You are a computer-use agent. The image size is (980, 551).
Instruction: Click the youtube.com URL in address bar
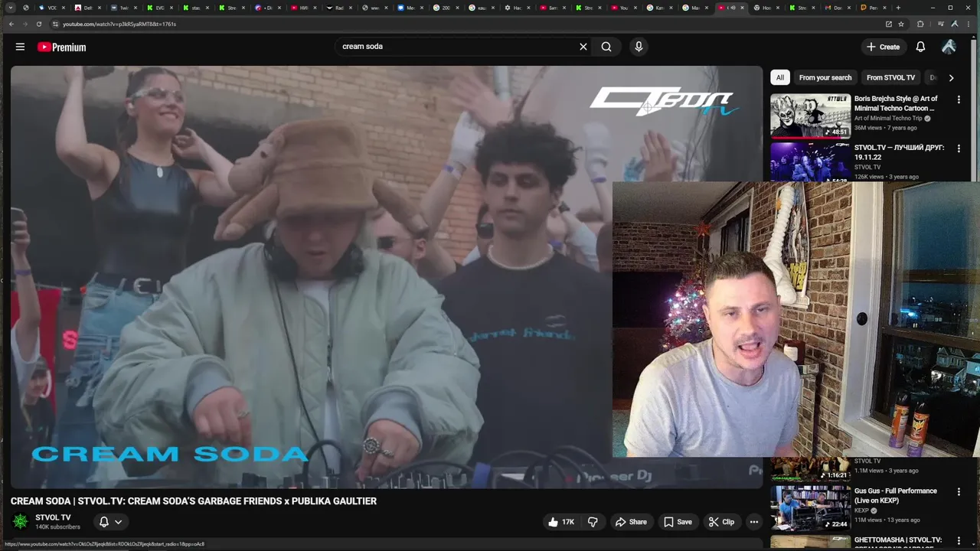[119, 24]
